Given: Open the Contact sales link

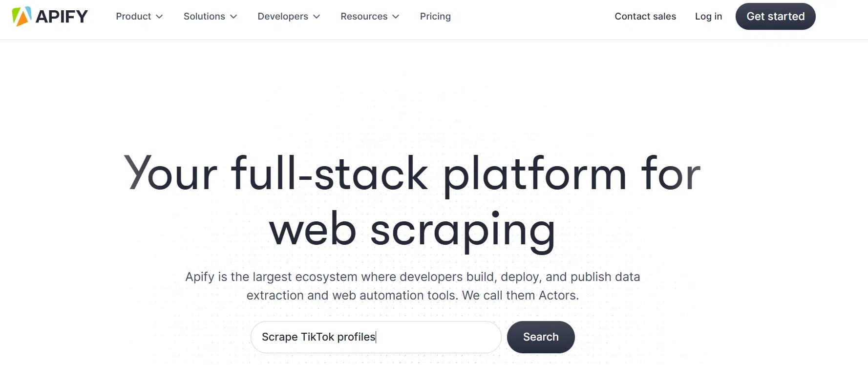Looking at the screenshot, I should tap(645, 16).
